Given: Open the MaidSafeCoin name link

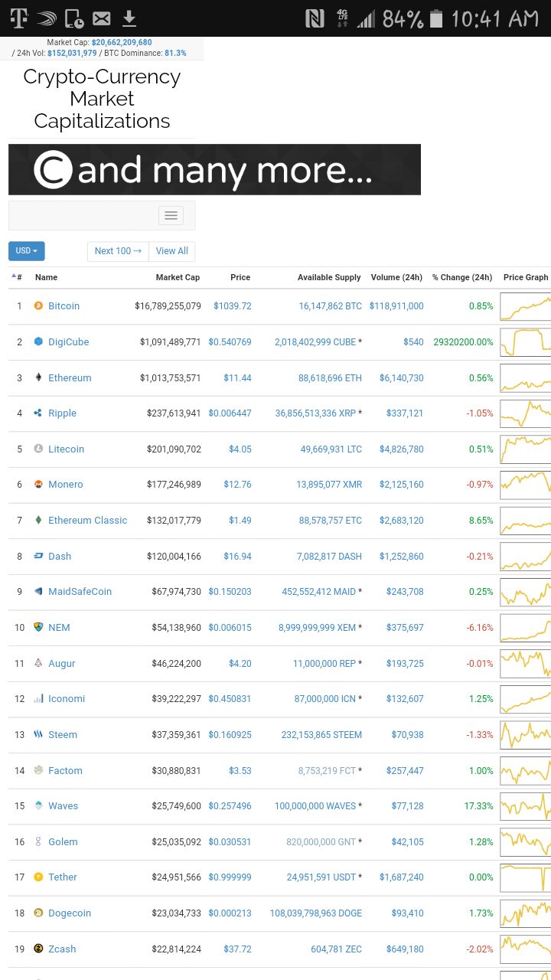Looking at the screenshot, I should click(x=80, y=591).
